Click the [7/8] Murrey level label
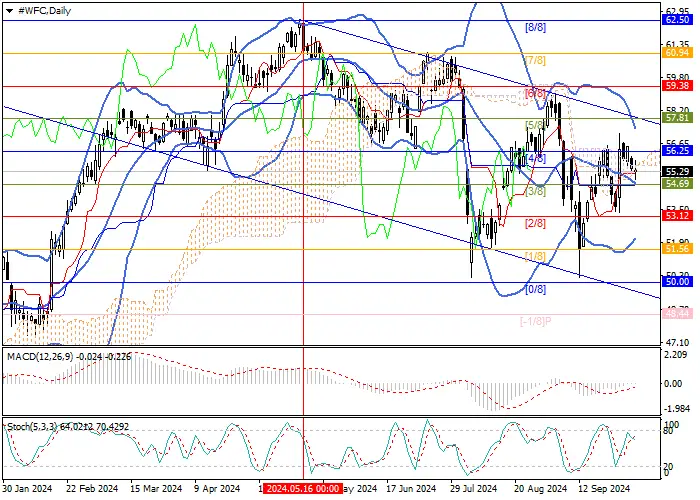 tap(535, 60)
